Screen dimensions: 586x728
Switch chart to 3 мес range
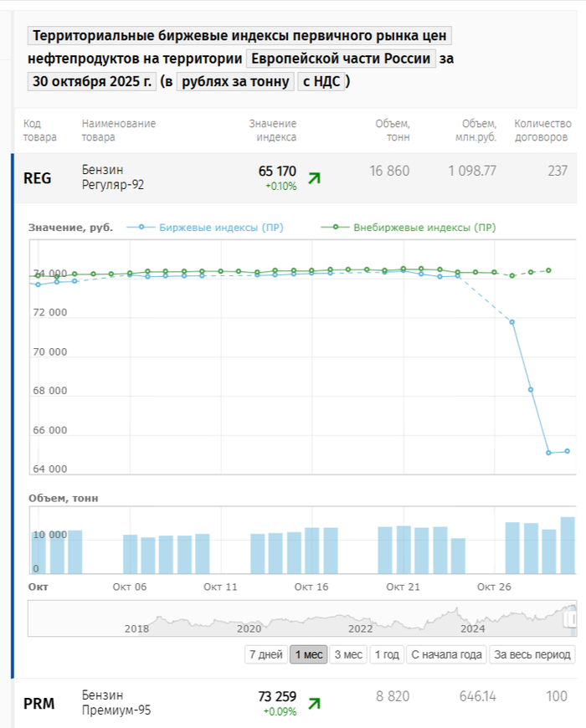click(x=348, y=654)
